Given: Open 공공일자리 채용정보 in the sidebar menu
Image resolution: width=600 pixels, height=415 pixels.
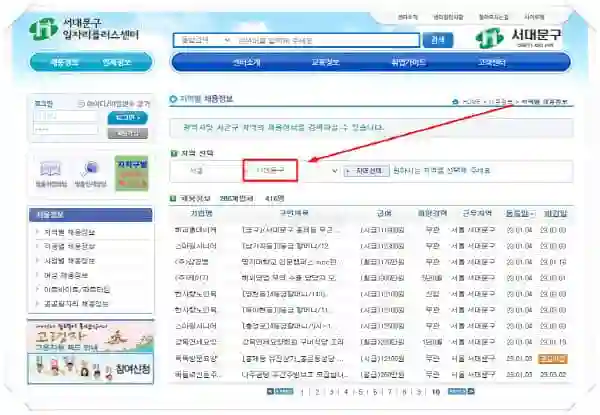Looking at the screenshot, I should coord(76,304).
